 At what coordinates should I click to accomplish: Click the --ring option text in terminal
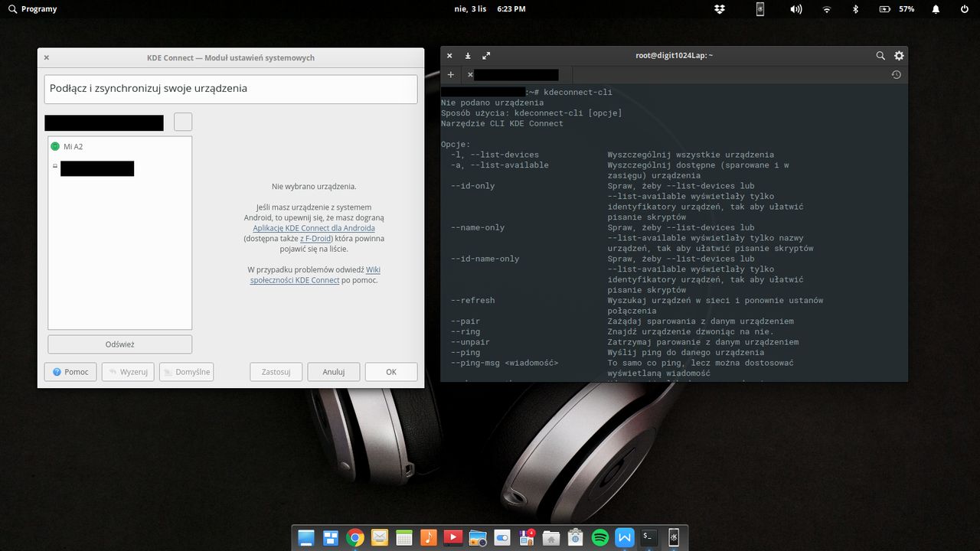click(x=465, y=332)
